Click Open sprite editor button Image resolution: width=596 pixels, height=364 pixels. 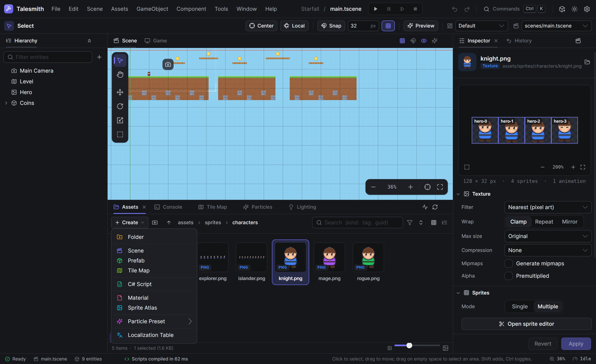coord(526,324)
